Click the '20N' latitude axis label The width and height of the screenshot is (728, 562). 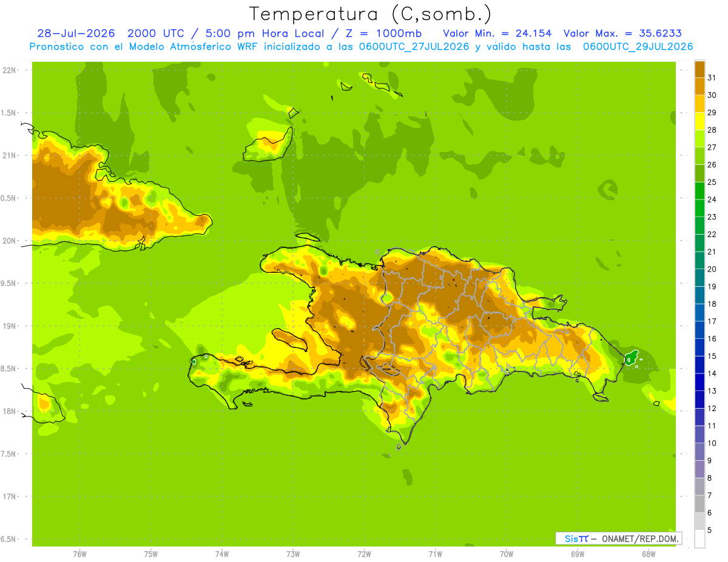coord(9,241)
